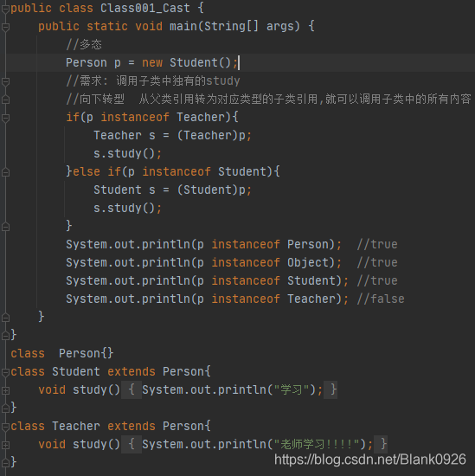Open the blog.csdn.net/Blank0926 link
Screen dimensions: 475x476
pyautogui.click(x=370, y=460)
